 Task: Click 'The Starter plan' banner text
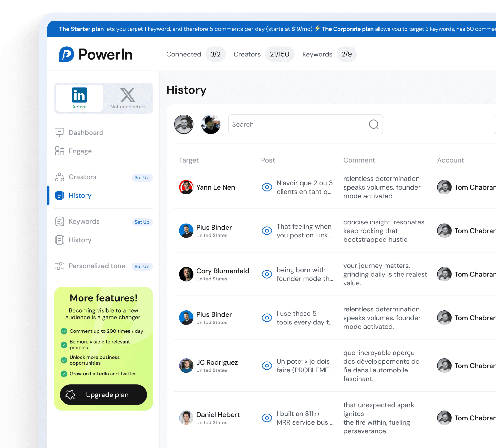click(81, 29)
